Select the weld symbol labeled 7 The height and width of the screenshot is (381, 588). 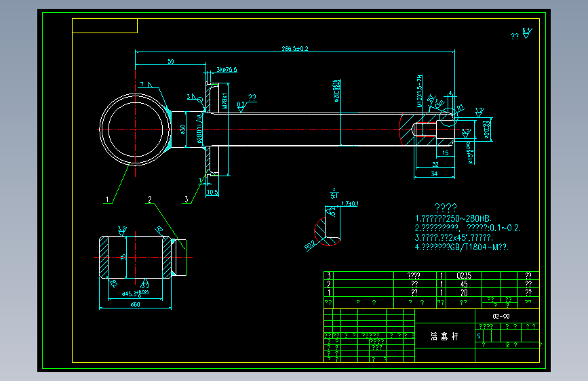(x=146, y=85)
